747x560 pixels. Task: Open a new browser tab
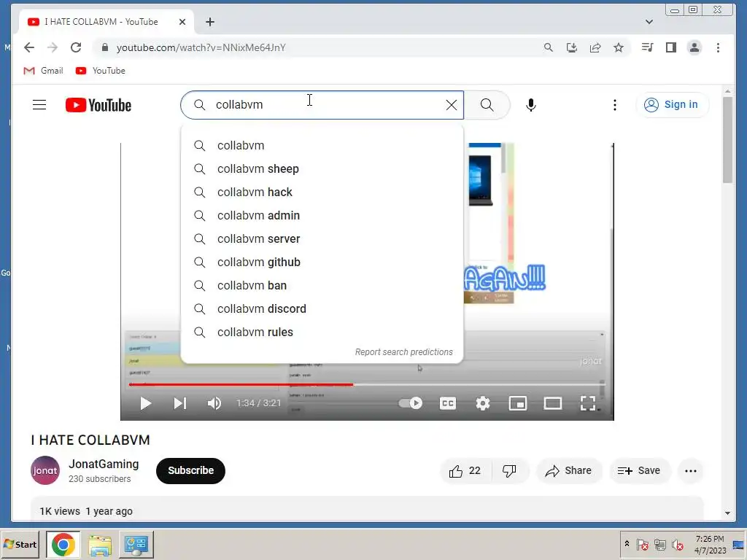coord(210,22)
